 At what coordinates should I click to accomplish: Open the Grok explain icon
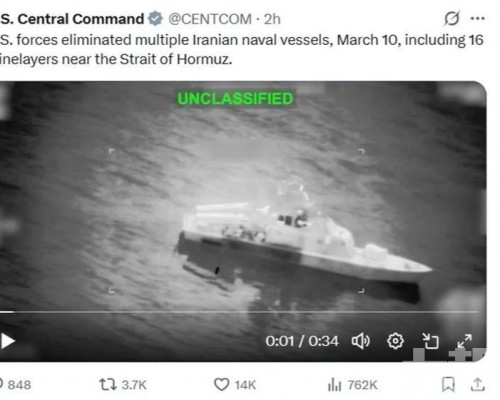tap(452, 18)
